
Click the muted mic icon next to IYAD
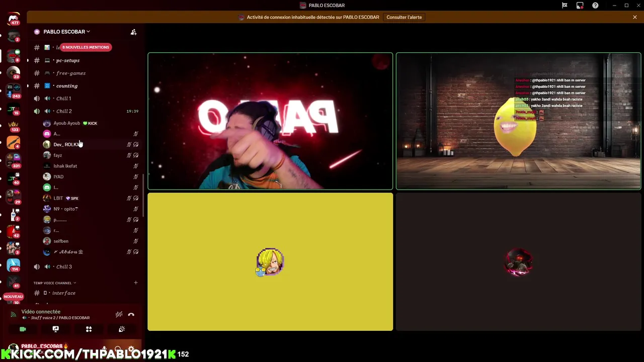tap(136, 177)
